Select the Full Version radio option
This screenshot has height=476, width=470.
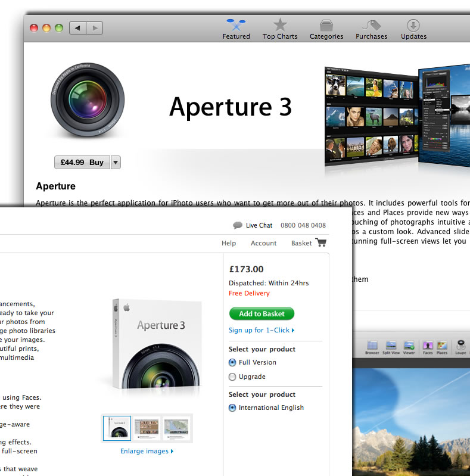[232, 362]
